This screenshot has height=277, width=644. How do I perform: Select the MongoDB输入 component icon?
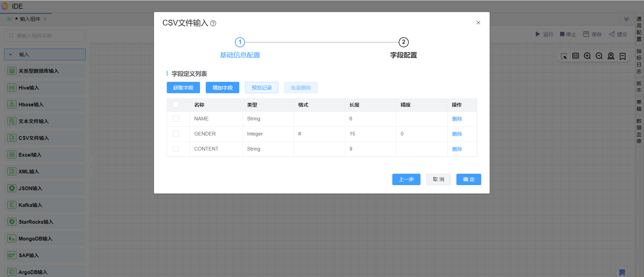tap(12, 238)
